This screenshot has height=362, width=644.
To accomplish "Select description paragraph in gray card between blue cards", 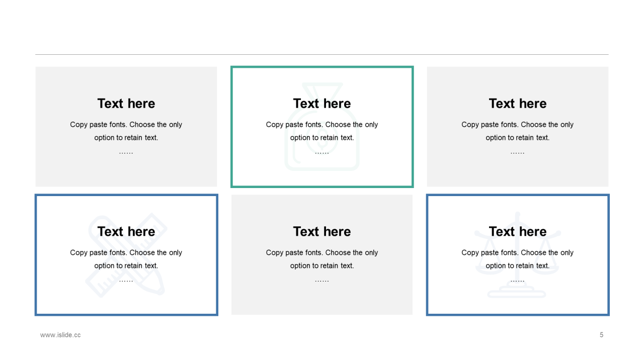I will [322, 259].
